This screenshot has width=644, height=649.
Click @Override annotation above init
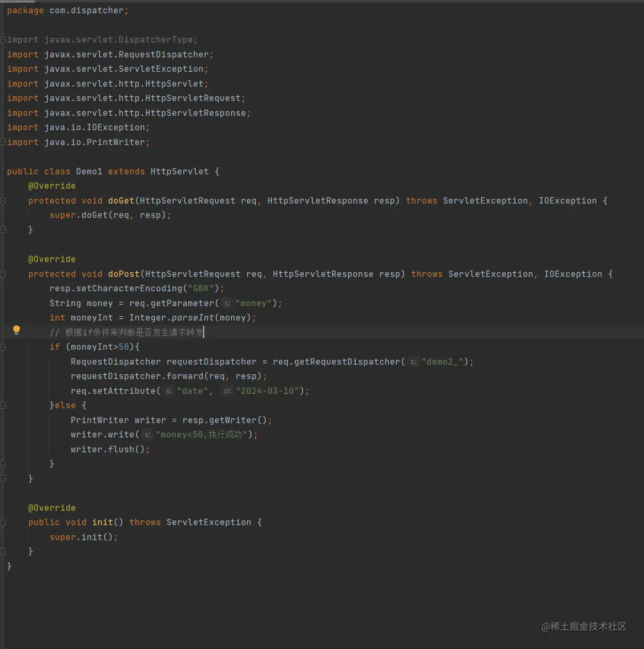point(52,508)
